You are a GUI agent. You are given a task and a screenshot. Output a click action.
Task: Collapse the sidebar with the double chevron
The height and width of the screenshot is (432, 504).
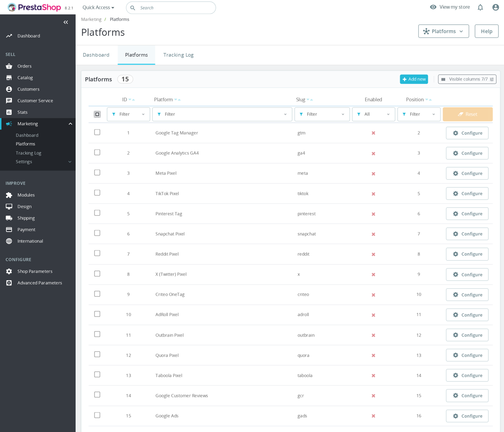[x=66, y=22]
